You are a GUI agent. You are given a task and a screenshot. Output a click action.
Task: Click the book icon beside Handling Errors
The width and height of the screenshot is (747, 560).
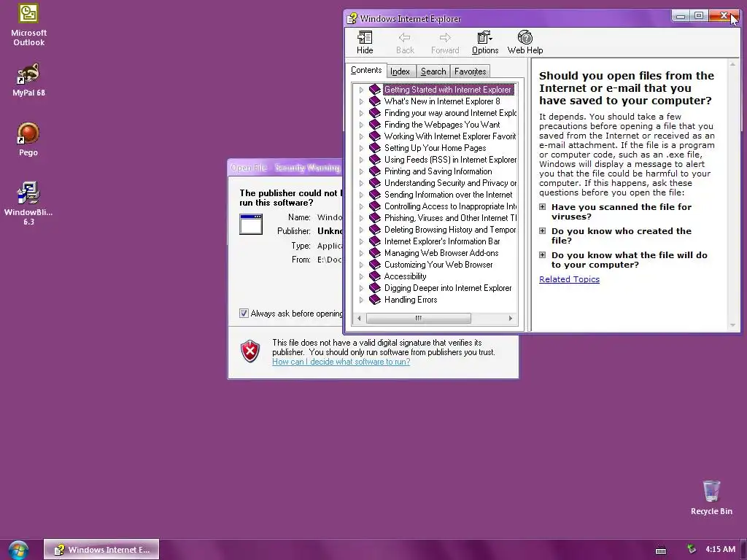375,300
